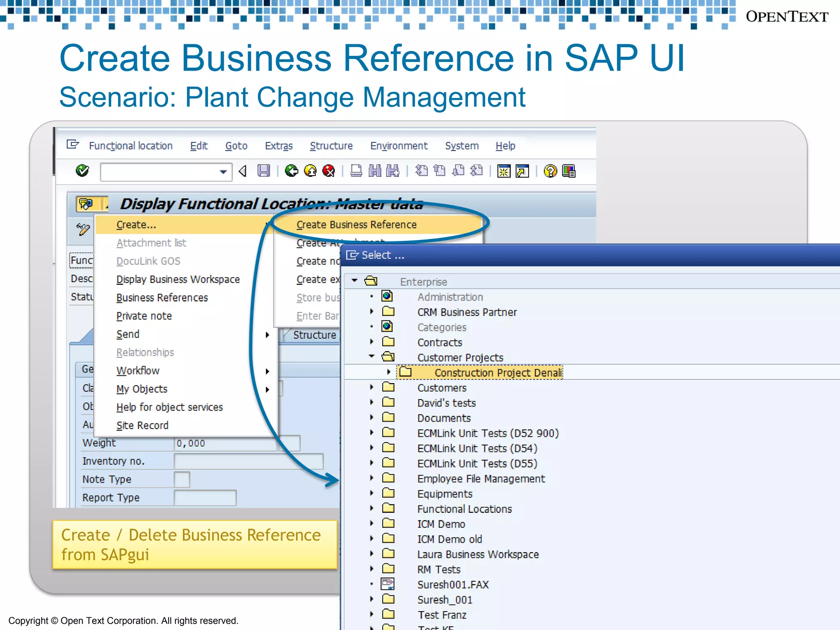The height and width of the screenshot is (630, 840).
Task: Click the Last Page icon
Action: coord(477,171)
